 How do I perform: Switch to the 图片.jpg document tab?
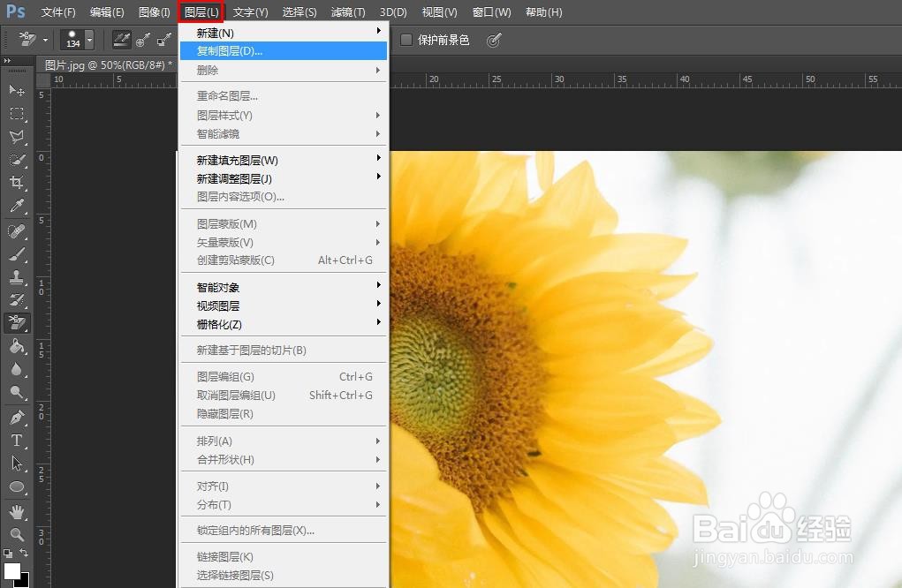coord(108,65)
